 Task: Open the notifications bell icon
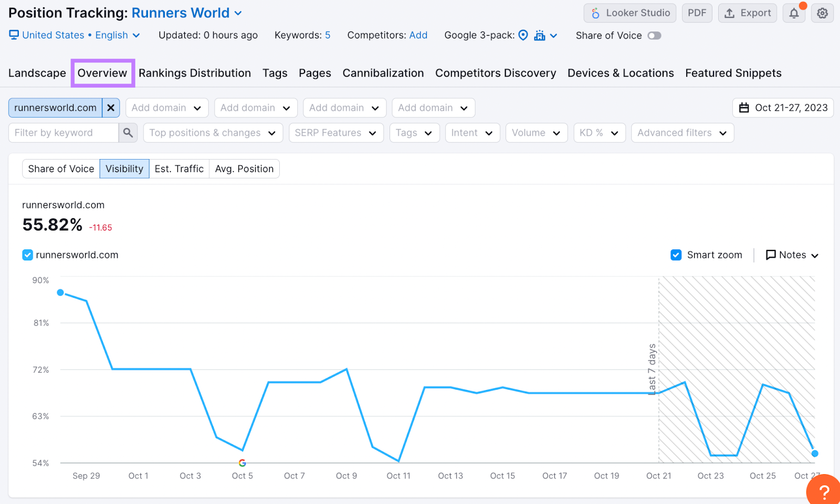(793, 13)
